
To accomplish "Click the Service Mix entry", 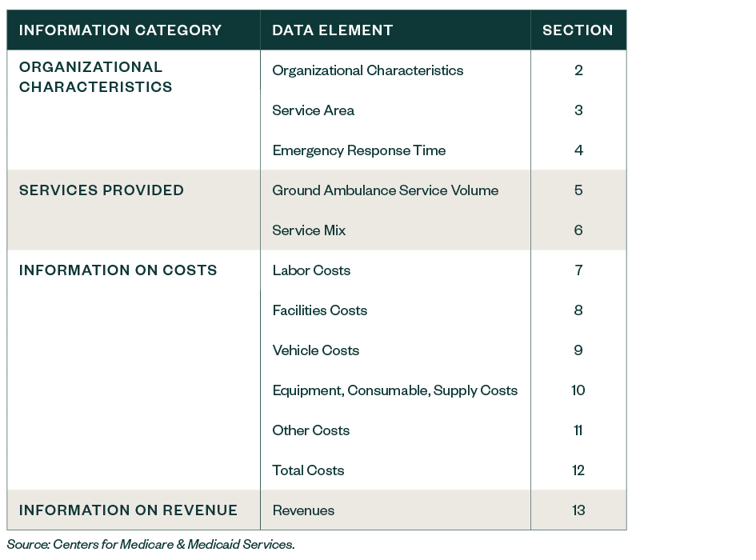I will coord(309,230).
